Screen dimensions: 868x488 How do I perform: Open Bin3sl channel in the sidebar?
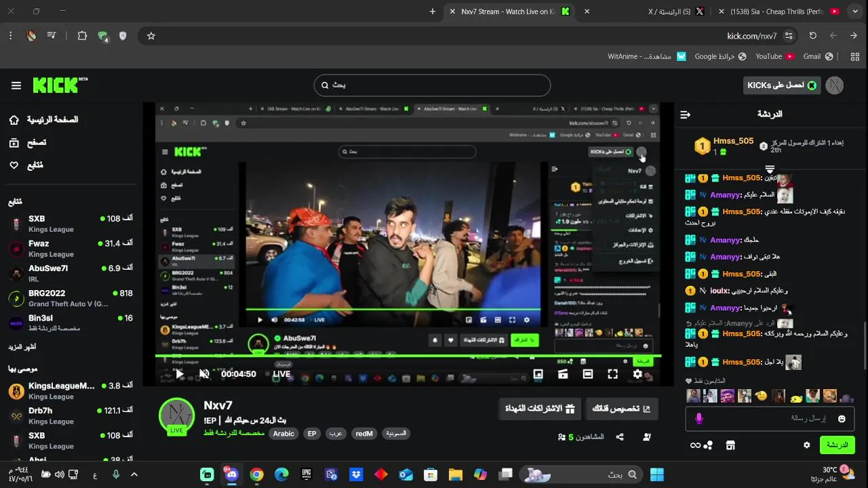[x=71, y=323]
